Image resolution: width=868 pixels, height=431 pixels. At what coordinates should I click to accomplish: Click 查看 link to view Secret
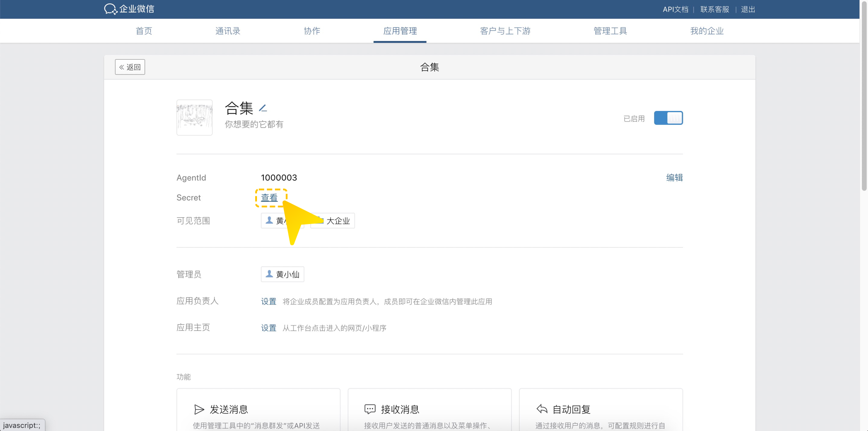270,198
